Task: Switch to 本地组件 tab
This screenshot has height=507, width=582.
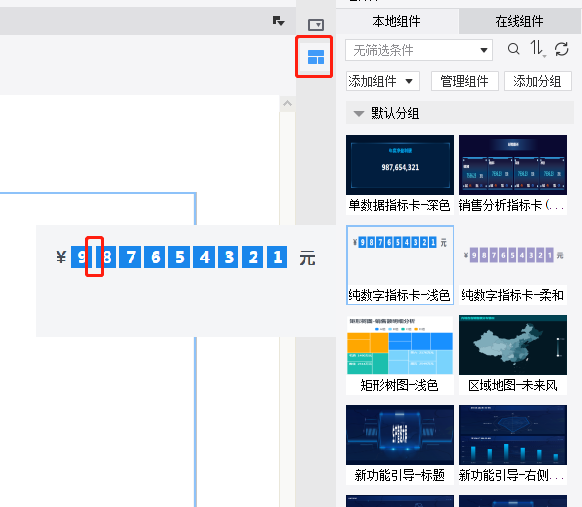Action: tap(396, 22)
